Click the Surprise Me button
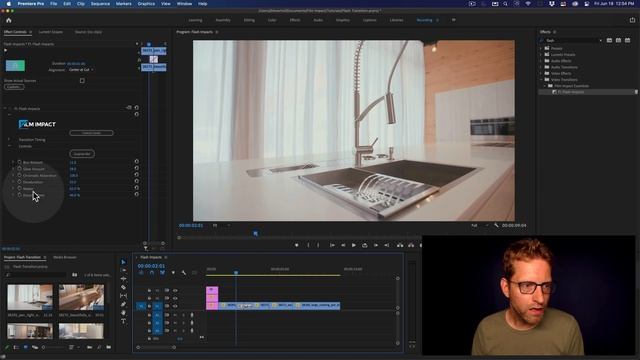 (82, 154)
